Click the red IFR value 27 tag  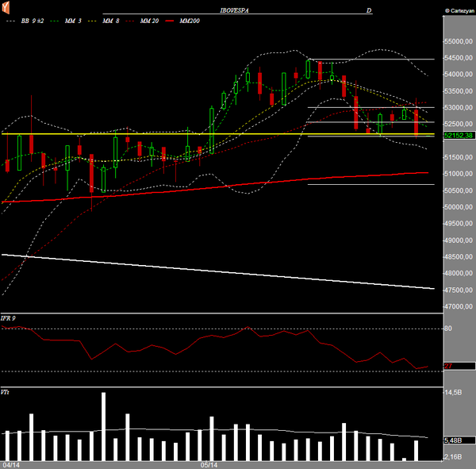[x=448, y=367]
